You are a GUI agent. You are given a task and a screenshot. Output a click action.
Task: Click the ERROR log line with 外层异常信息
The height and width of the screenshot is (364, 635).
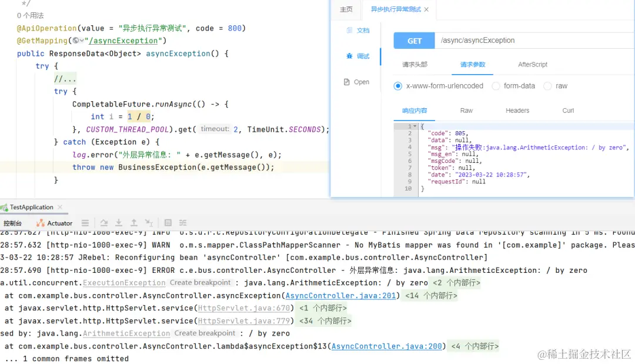coord(293,271)
